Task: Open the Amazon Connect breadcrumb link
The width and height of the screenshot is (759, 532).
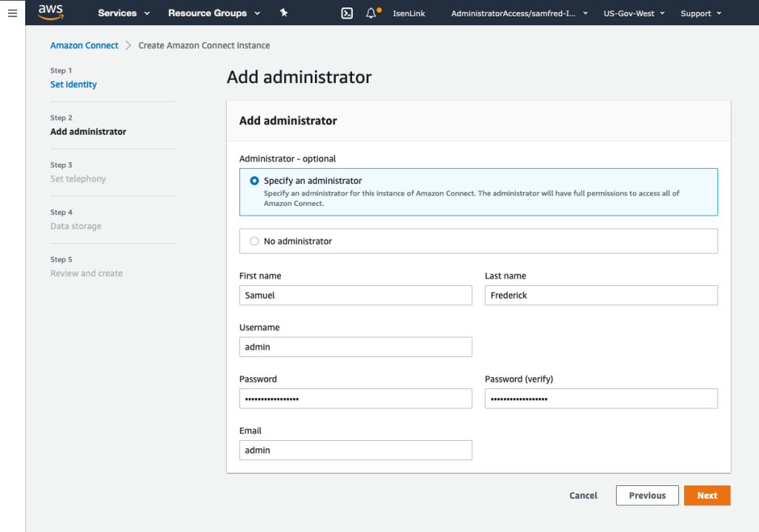Action: pos(84,45)
